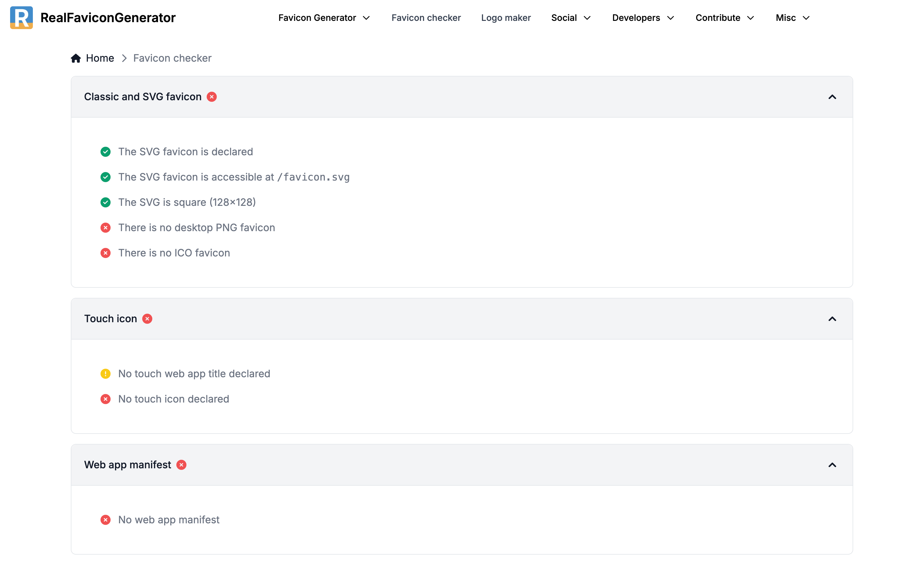Open the Logo maker page

(x=506, y=18)
